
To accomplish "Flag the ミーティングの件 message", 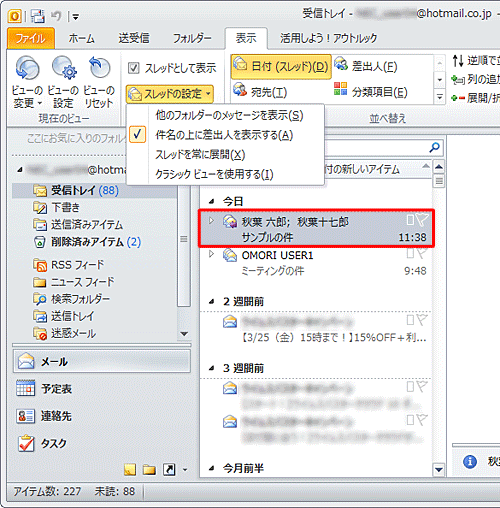I will [x=422, y=254].
